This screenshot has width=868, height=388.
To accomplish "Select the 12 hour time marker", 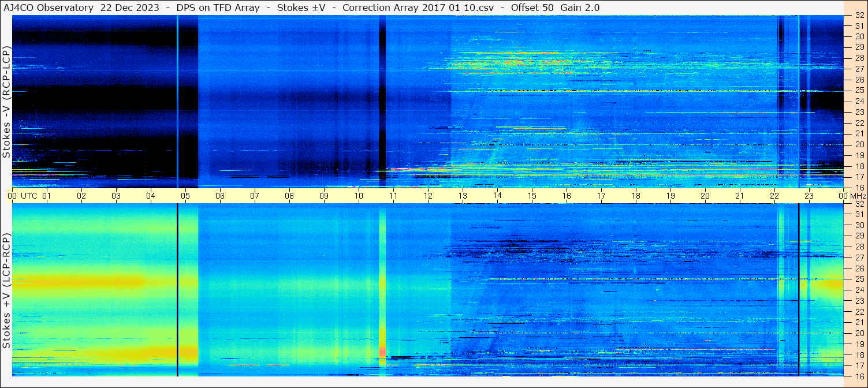I will (x=428, y=196).
